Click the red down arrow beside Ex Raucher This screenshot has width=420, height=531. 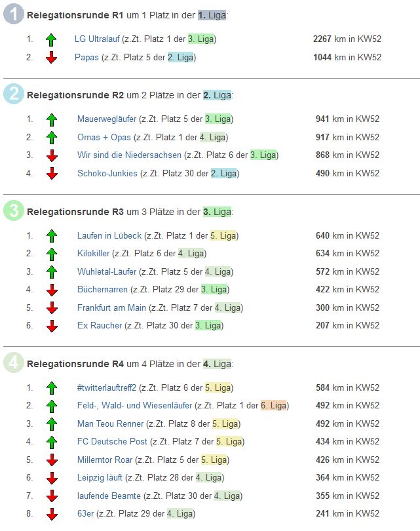pyautogui.click(x=52, y=326)
